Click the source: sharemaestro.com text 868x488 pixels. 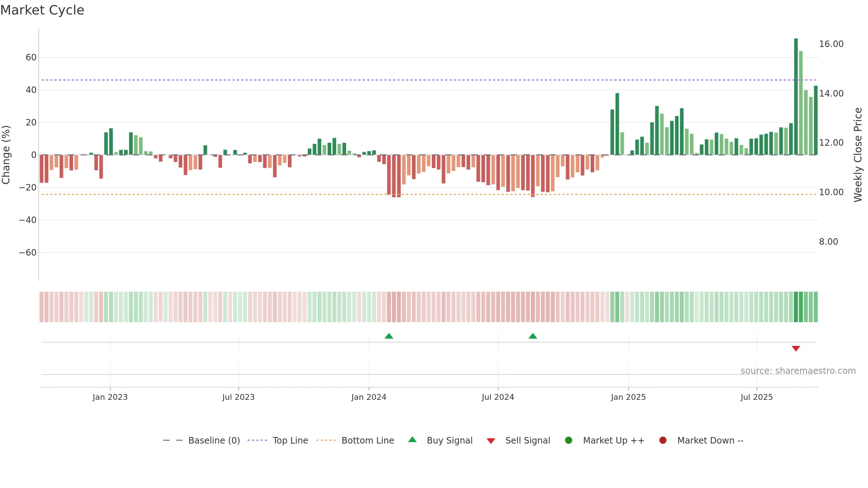[x=798, y=371]
